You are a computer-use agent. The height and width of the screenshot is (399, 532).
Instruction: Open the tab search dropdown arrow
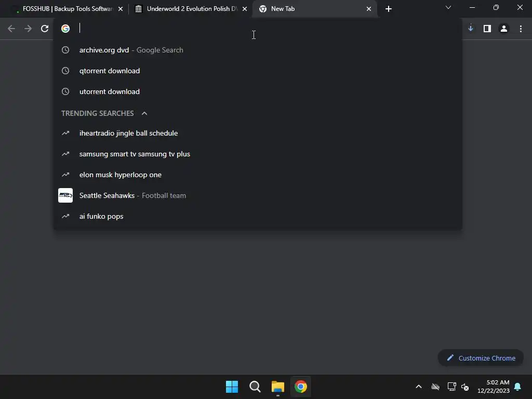(x=448, y=7)
